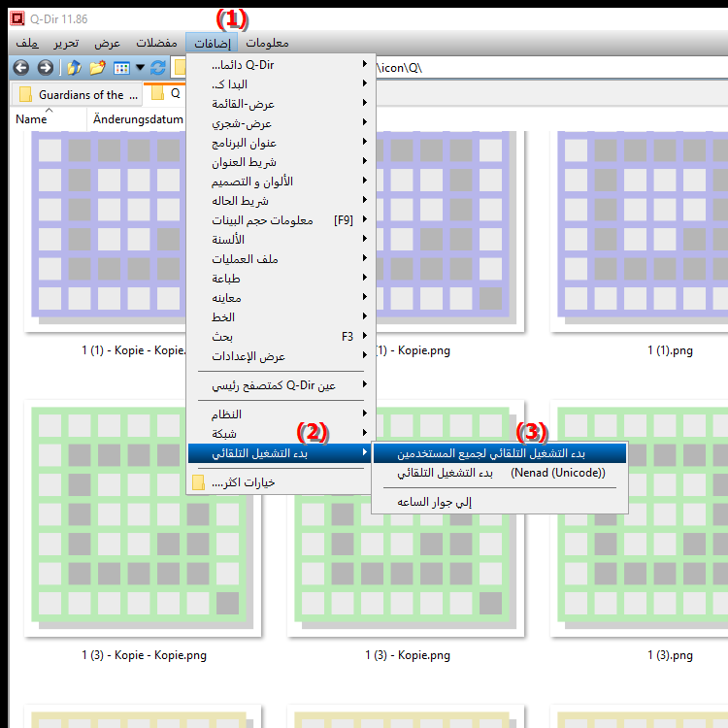Create new folder toolbar icon
The image size is (728, 728).
pos(97,68)
